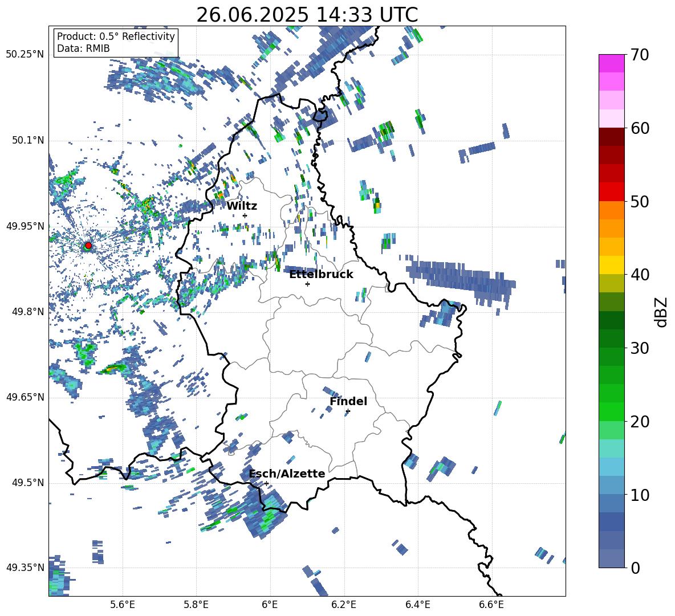Click the 10 tick label on colorbar
This screenshot has height=616, width=675.
click(x=640, y=495)
